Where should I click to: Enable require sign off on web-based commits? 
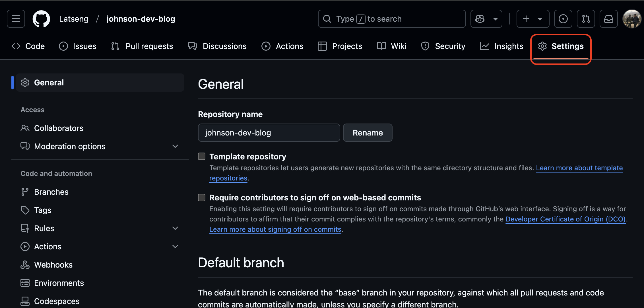click(x=202, y=197)
